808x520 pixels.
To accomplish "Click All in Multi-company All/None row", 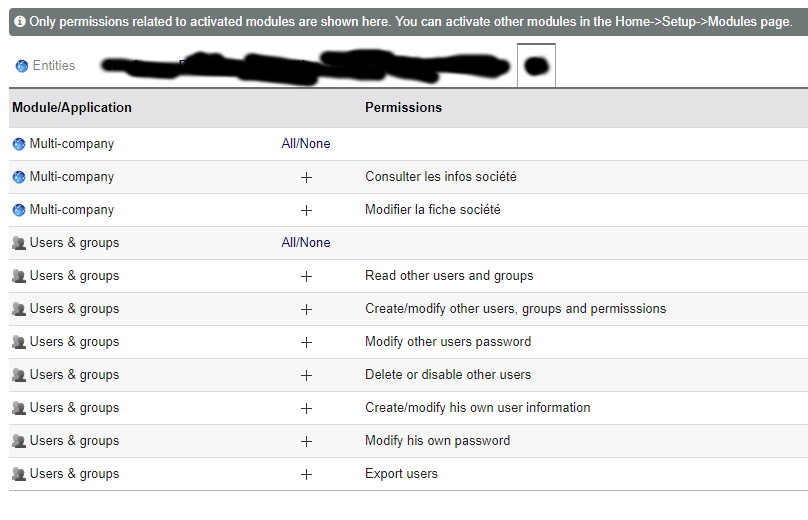I will click(290, 144).
